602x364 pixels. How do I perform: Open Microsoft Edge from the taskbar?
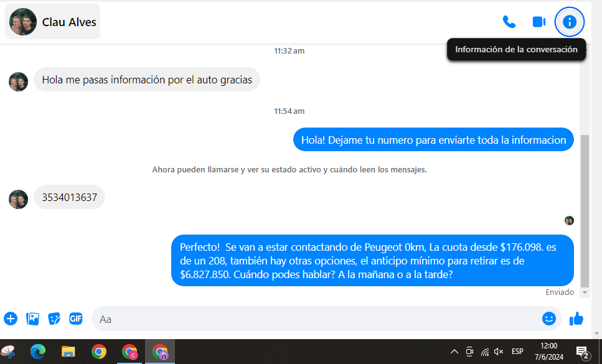[38, 352]
